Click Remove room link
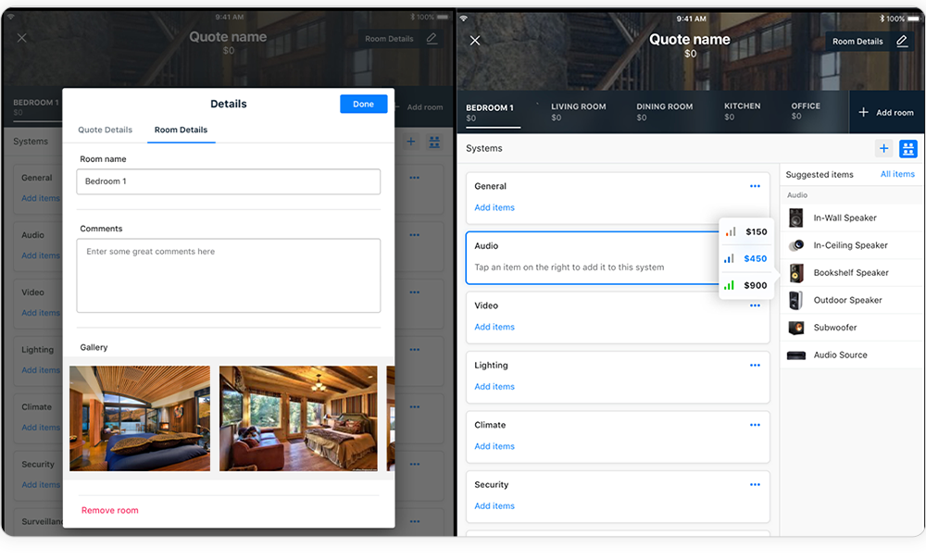This screenshot has width=926, height=560. (110, 510)
